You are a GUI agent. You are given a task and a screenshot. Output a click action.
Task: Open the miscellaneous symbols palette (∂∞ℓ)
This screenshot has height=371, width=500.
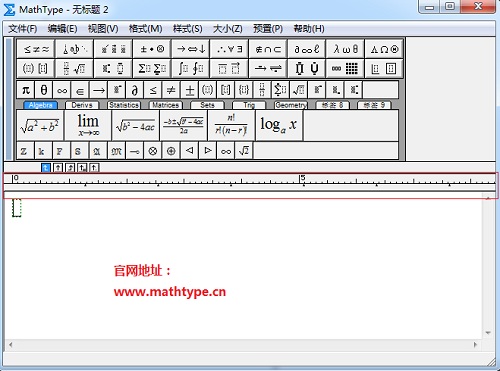(x=307, y=49)
